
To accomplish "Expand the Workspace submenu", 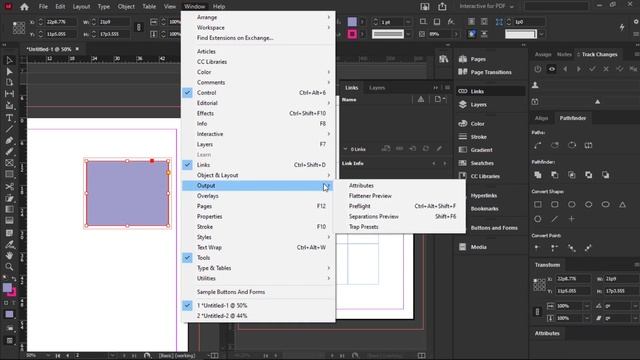I will point(258,27).
